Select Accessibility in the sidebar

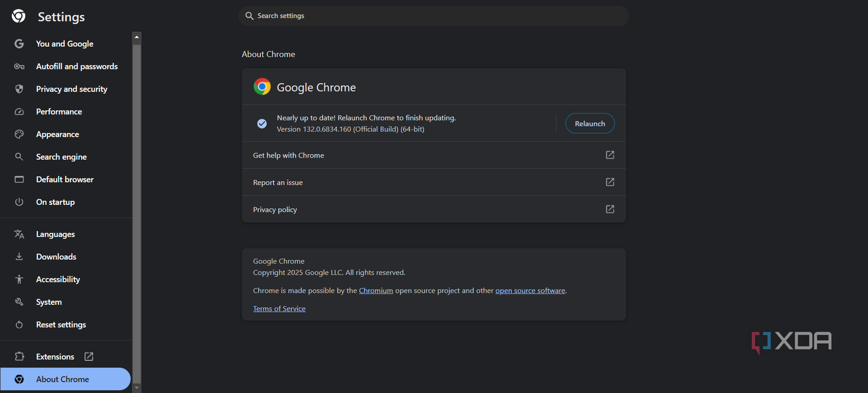coord(66,280)
